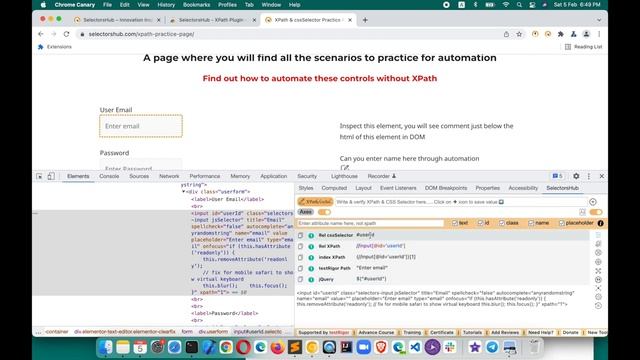Reload the page with the refresh icon
This screenshot has width=640, height=360.
tap(67, 34)
